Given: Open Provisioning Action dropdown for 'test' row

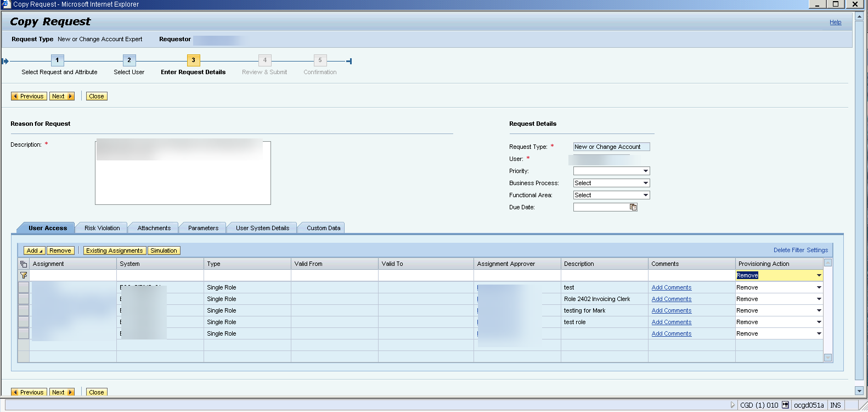Looking at the screenshot, I should pos(819,287).
